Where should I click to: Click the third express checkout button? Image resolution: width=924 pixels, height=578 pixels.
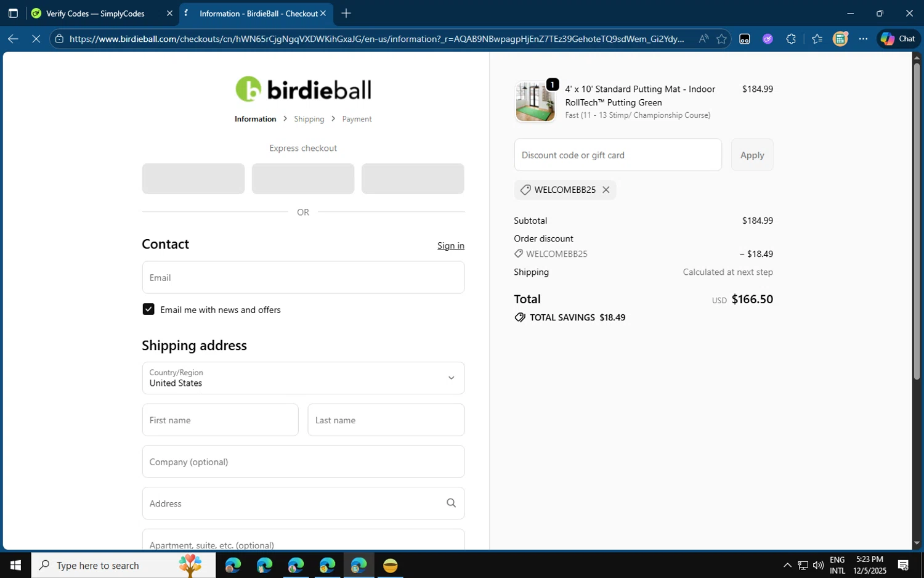click(x=413, y=179)
